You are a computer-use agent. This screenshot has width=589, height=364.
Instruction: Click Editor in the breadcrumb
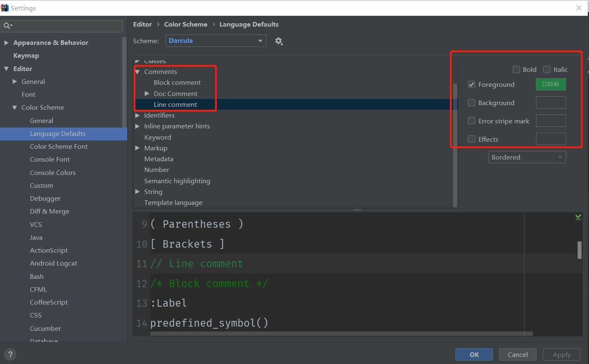(142, 25)
